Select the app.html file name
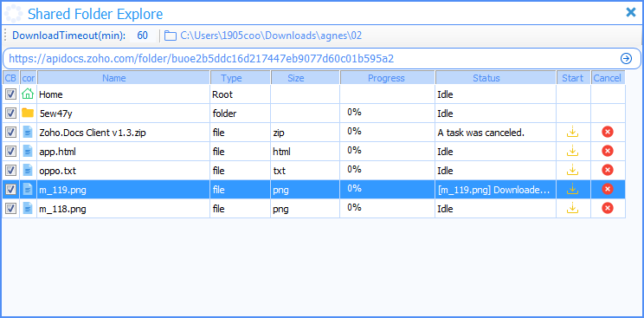The height and width of the screenshot is (318, 644). coord(57,152)
